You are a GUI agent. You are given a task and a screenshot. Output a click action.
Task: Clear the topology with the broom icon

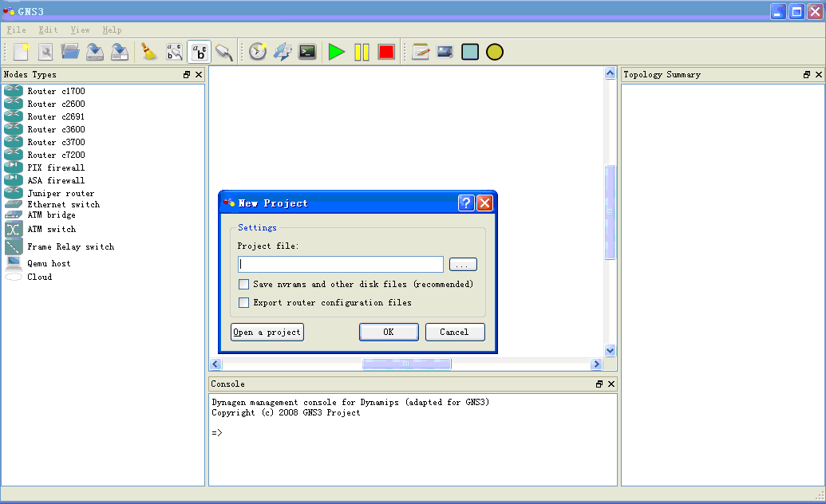point(149,52)
